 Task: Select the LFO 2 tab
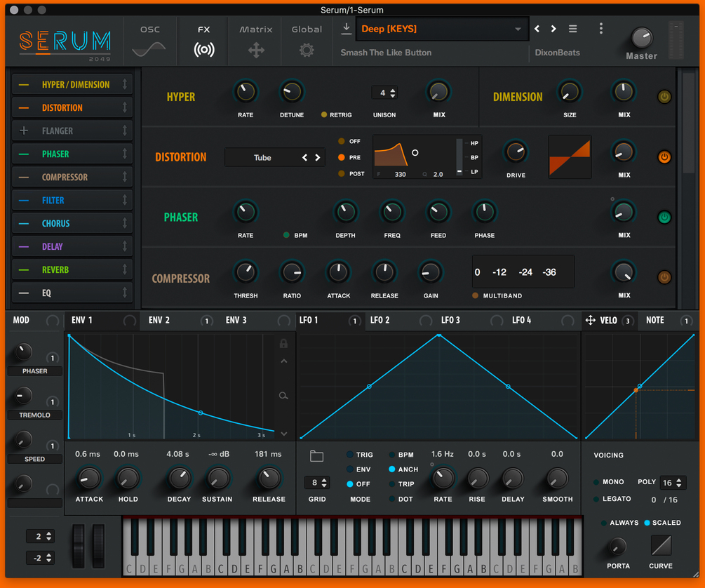tap(380, 320)
